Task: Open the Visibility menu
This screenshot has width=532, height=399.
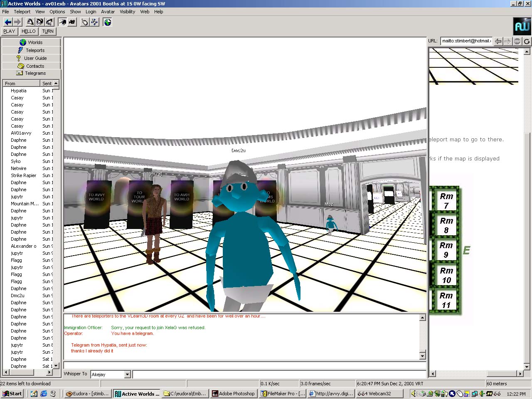Action: [x=127, y=12]
